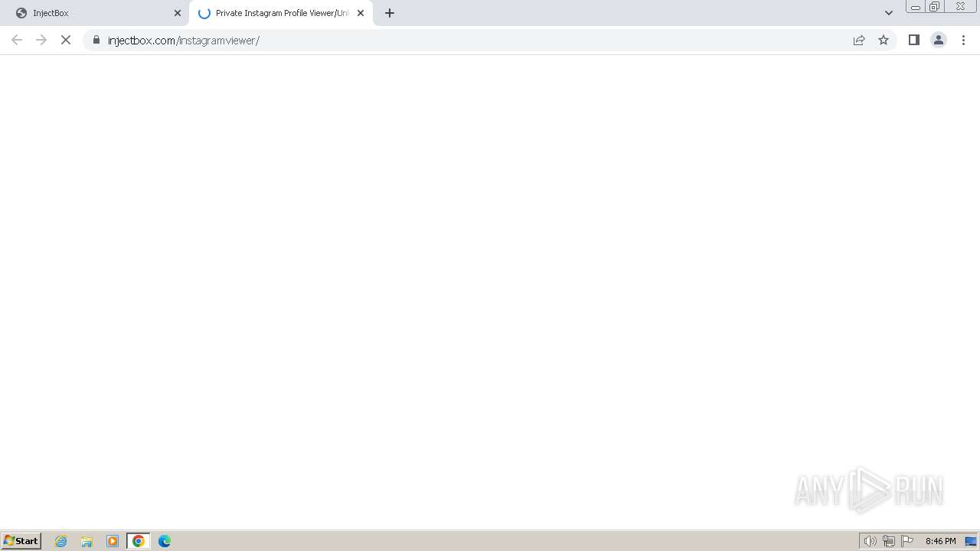The width and height of the screenshot is (980, 551).
Task: Toggle the browser side panel
Action: [914, 40]
